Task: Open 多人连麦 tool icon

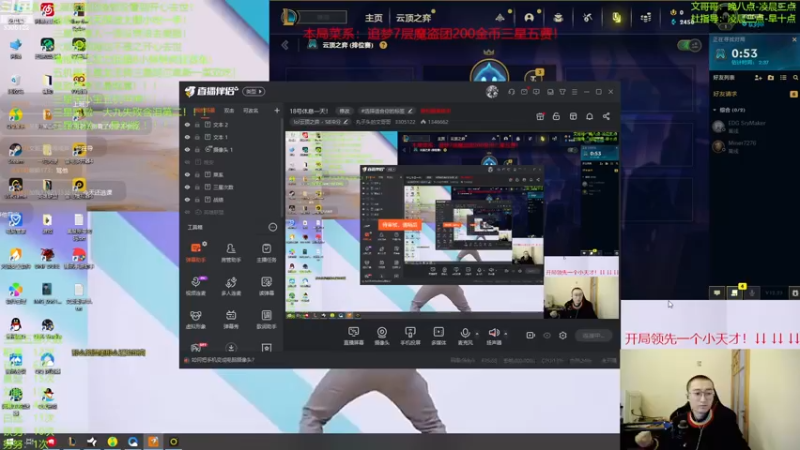Action: pos(231,286)
